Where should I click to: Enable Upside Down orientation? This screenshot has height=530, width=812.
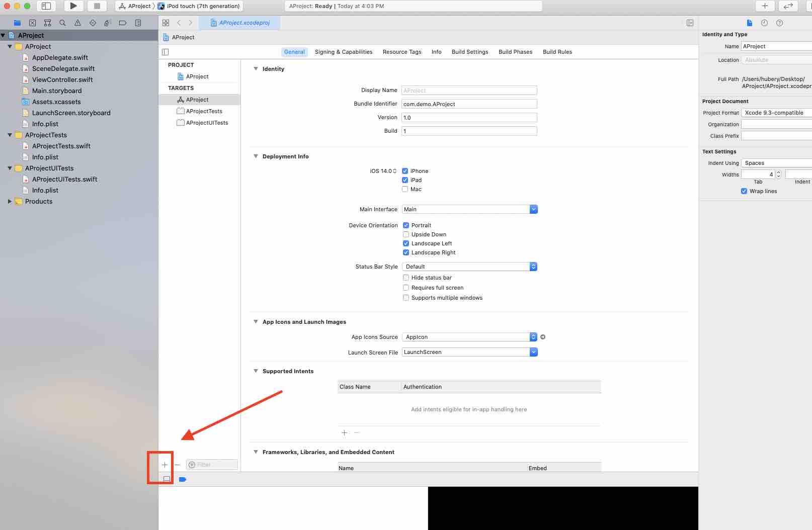pyautogui.click(x=406, y=234)
